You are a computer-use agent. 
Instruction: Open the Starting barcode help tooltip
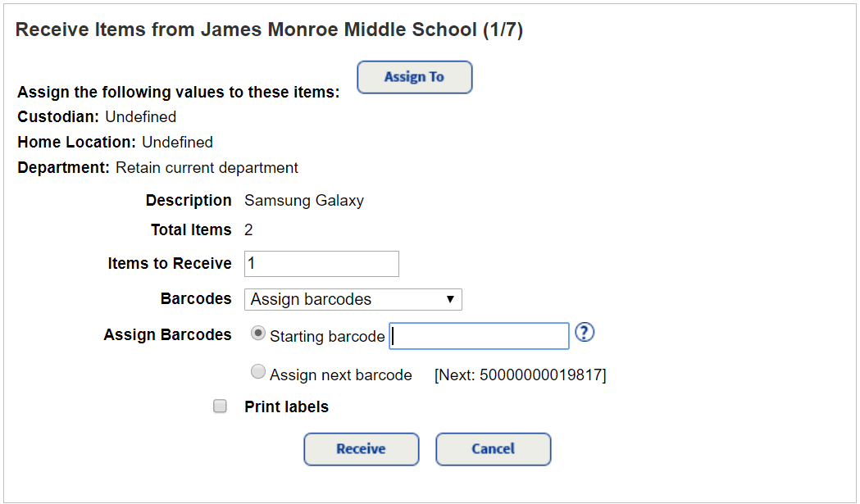coord(585,332)
